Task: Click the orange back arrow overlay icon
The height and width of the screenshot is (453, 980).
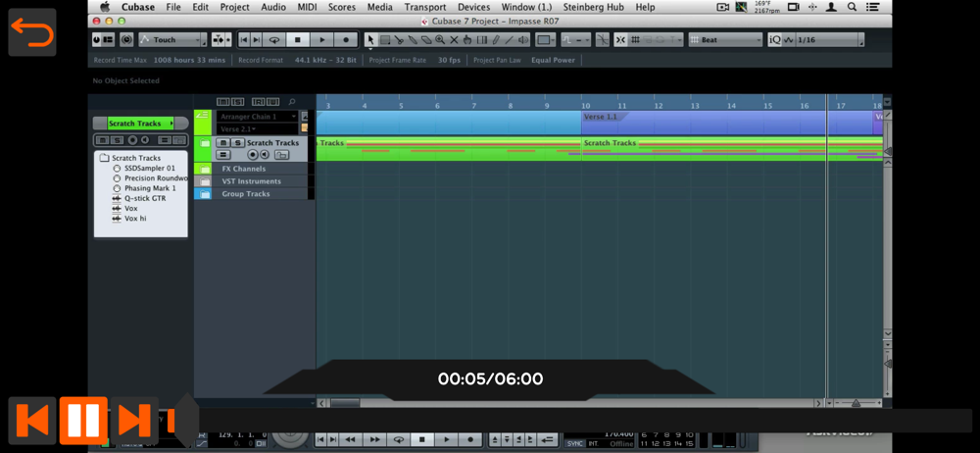Action: (32, 32)
